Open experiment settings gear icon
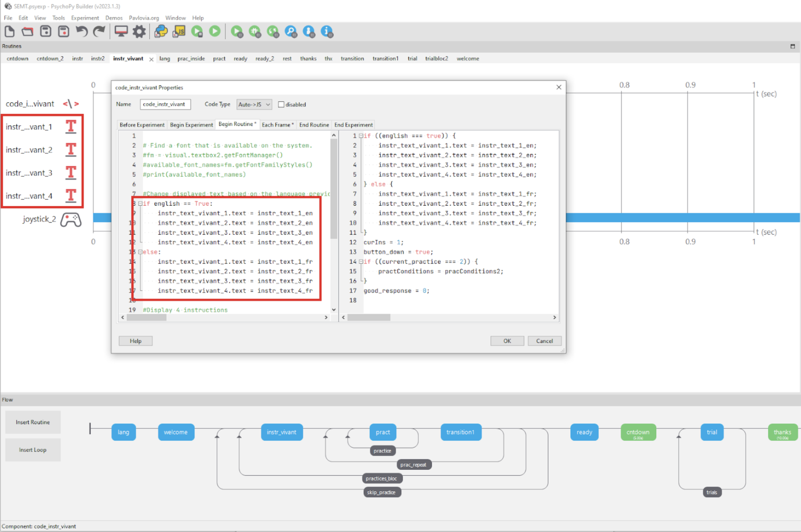The height and width of the screenshot is (532, 801). [139, 32]
